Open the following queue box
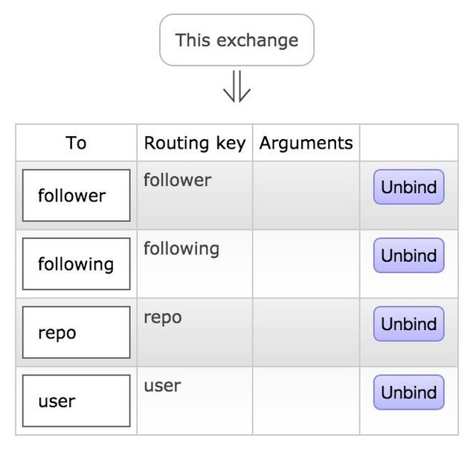Viewport: 476px width, 455px height. pyautogui.click(x=76, y=264)
